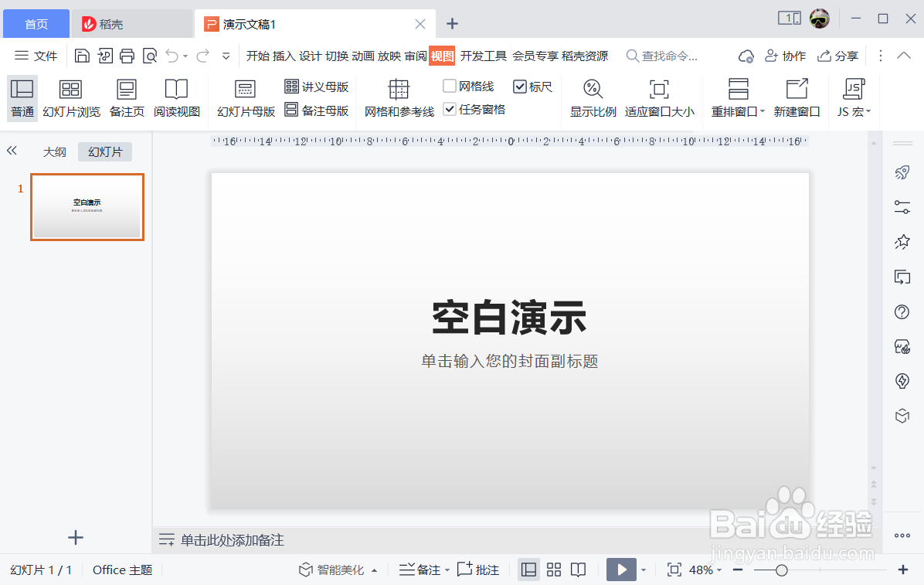The image size is (924, 585).
Task: Add new slide with plus button
Action: tap(76, 537)
